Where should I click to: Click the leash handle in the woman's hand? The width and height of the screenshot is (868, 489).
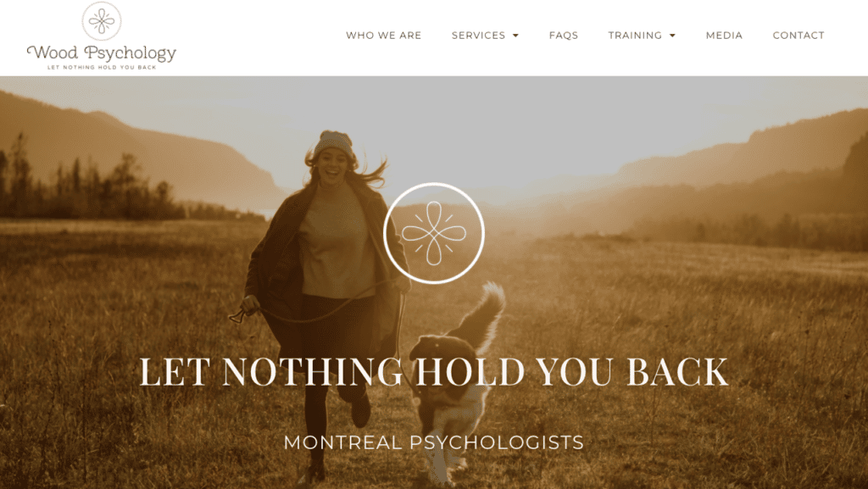(x=239, y=316)
